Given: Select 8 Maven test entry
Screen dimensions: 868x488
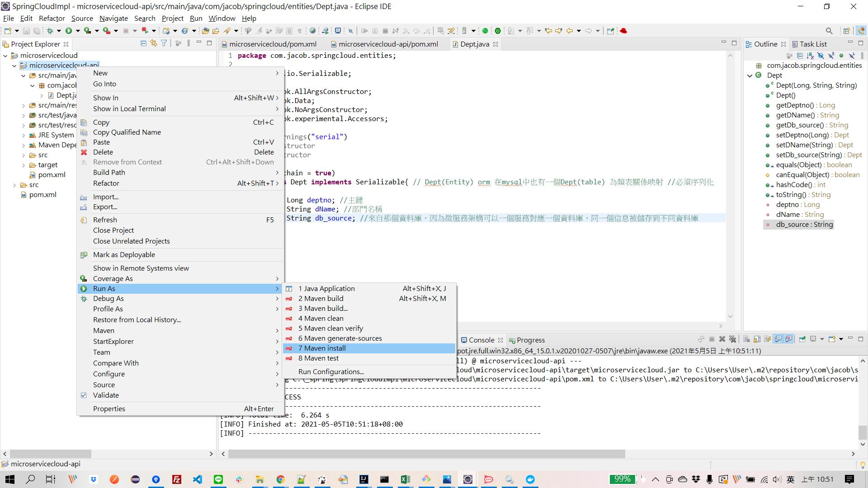Looking at the screenshot, I should (368, 358).
